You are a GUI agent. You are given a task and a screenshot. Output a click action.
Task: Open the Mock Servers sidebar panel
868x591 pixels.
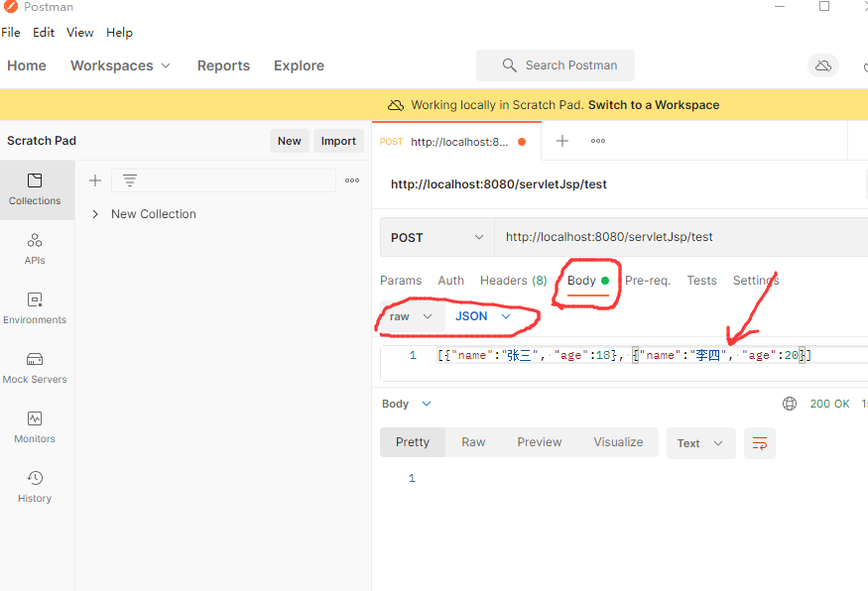35,368
